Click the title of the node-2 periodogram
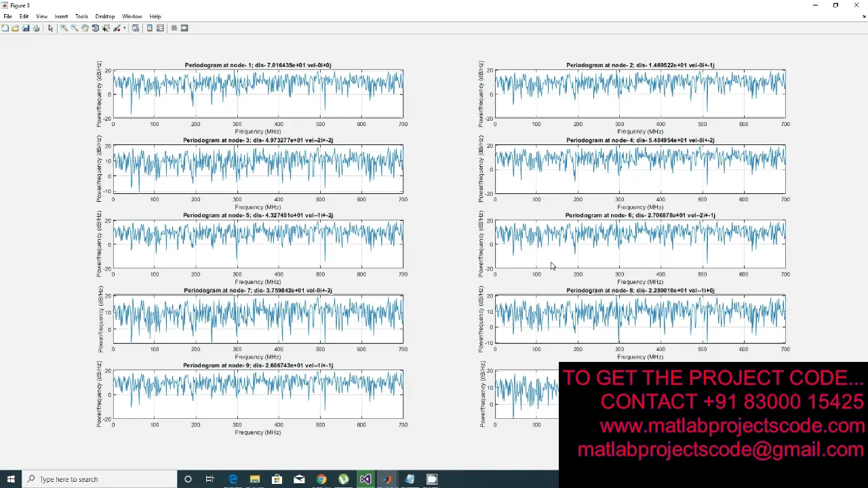Image resolution: width=868 pixels, height=488 pixels. pyautogui.click(x=640, y=65)
